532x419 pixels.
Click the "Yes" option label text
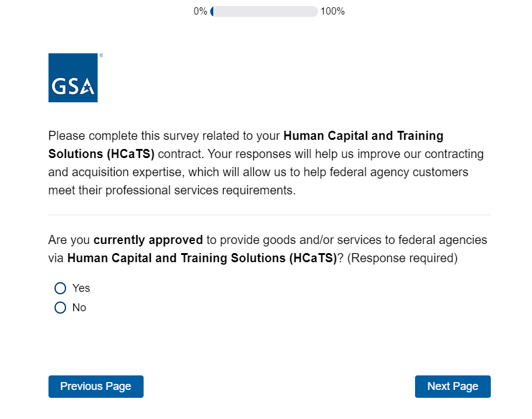(81, 288)
